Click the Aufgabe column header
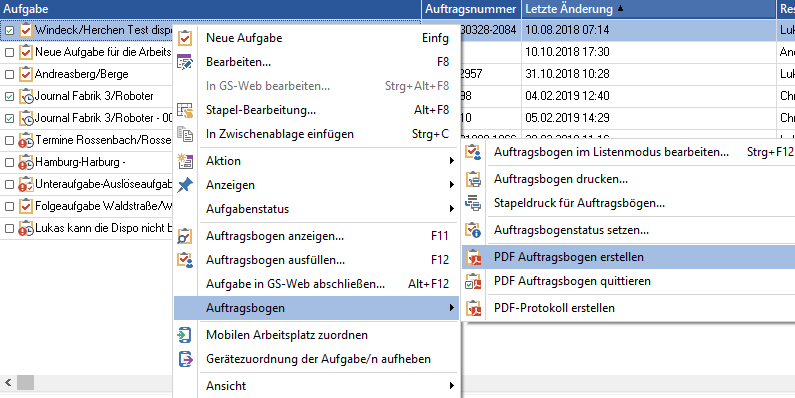Image resolution: width=795 pixels, height=398 pixels. [x=210, y=9]
